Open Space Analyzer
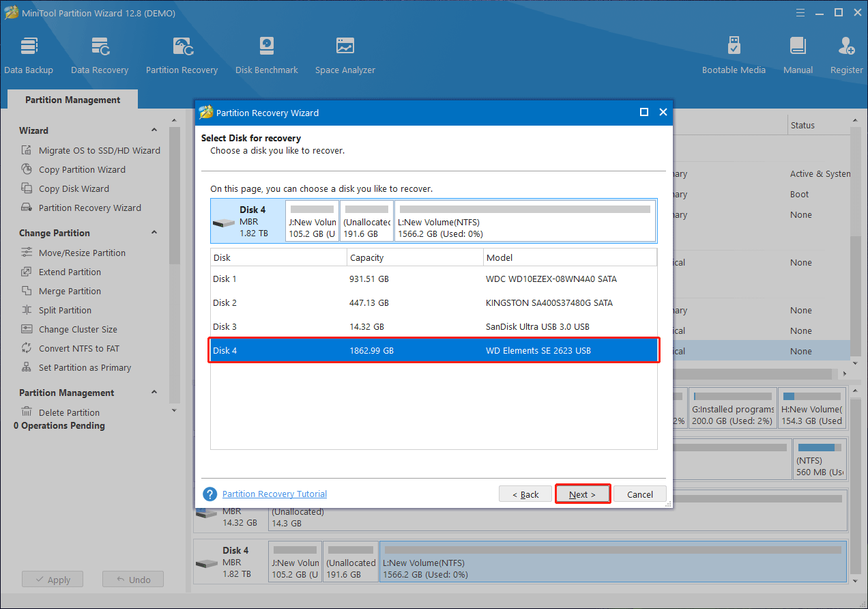The image size is (868, 609). [x=345, y=55]
